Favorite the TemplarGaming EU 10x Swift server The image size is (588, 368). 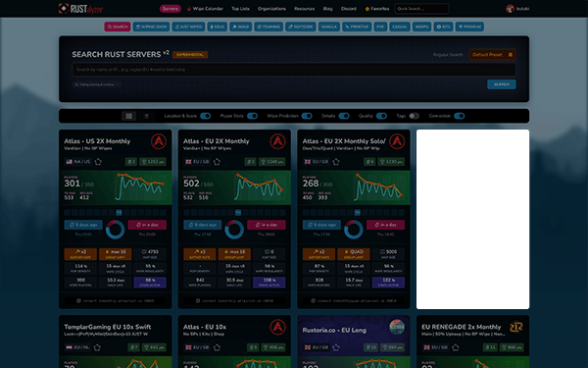point(97,347)
